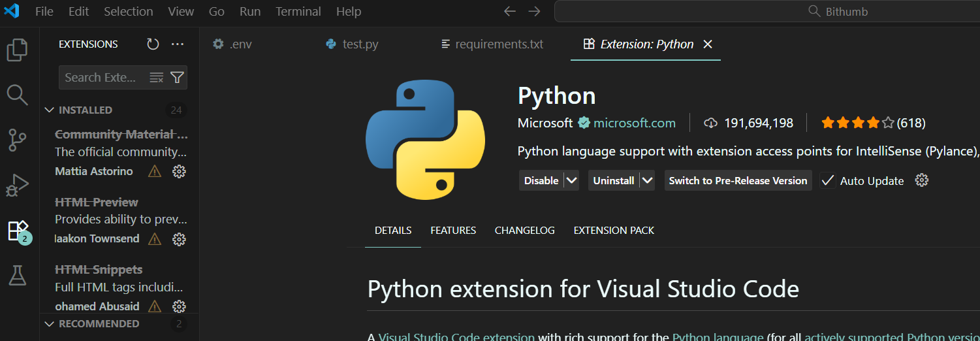
Task: Open the Python extension settings gear
Action: coord(922,180)
